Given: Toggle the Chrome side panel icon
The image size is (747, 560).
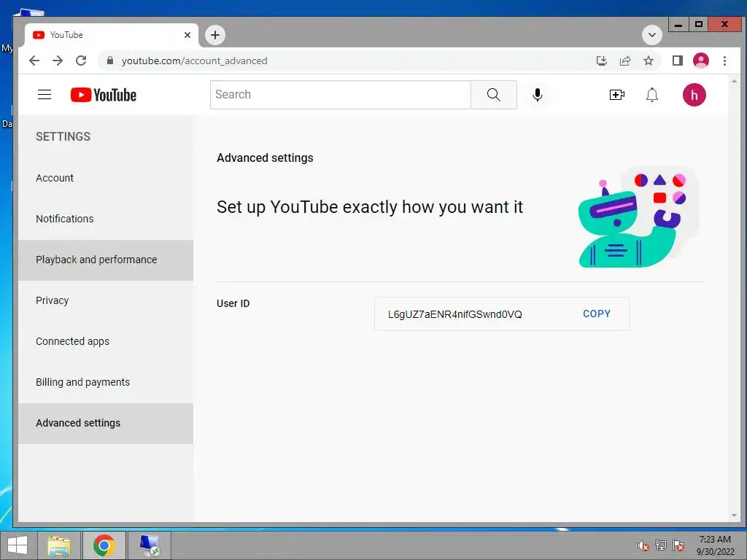Looking at the screenshot, I should pos(678,61).
